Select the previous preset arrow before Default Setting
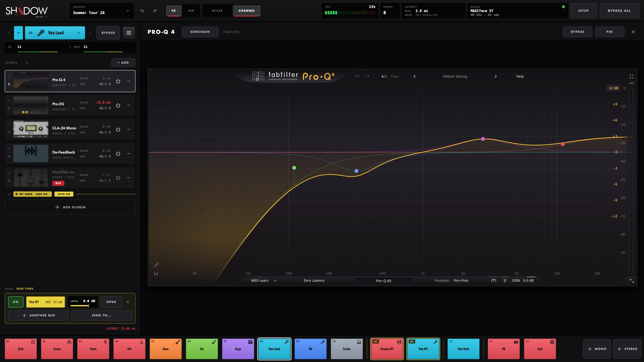644x362 pixels. (x=415, y=76)
